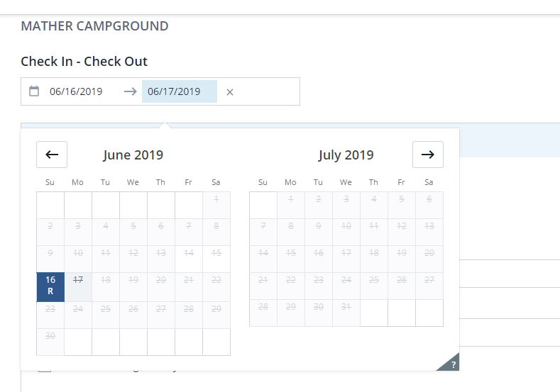560x392 pixels.
Task: Click the arrow between check-in and check-out dates
Action: point(130,91)
